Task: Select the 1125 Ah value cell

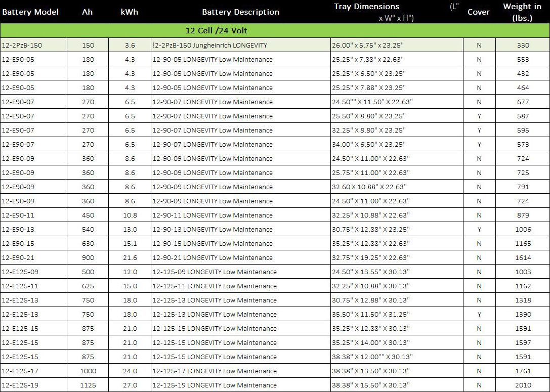Action: [x=88, y=385]
